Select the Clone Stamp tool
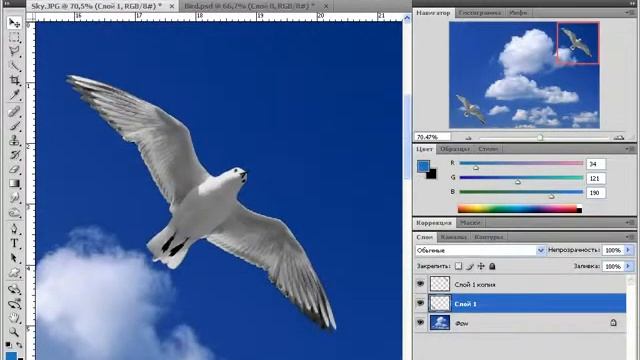The width and height of the screenshot is (640, 360). click(x=14, y=140)
